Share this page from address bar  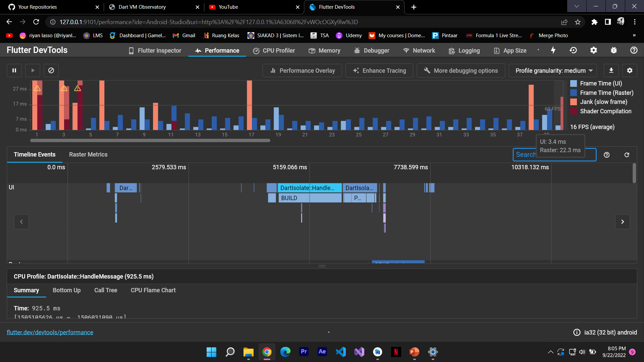coord(564,22)
